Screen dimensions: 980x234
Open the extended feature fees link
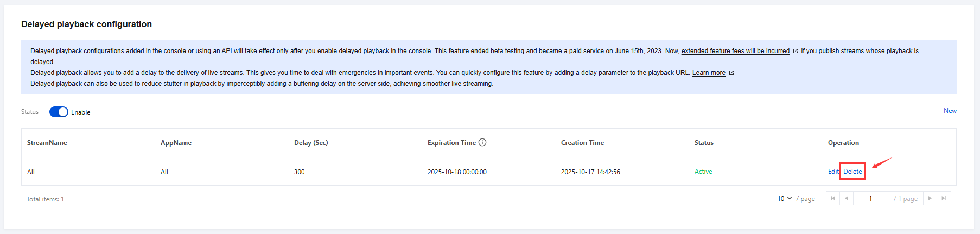click(735, 51)
